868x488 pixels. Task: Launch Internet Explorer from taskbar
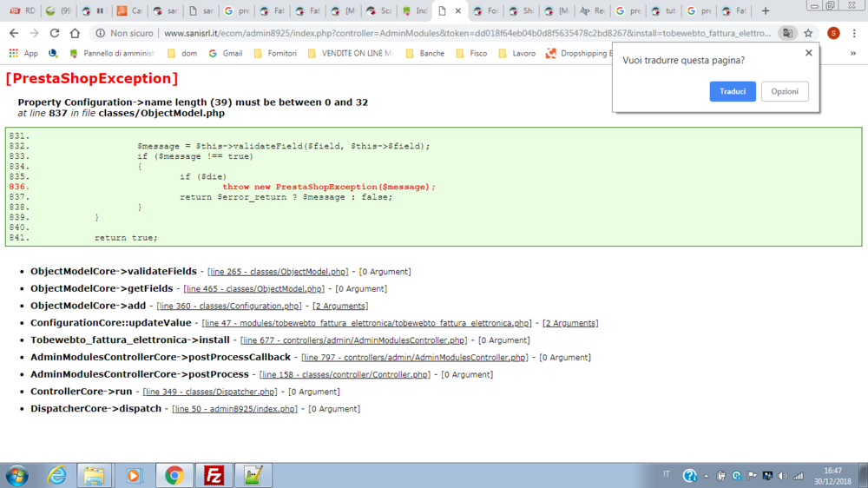(x=56, y=475)
